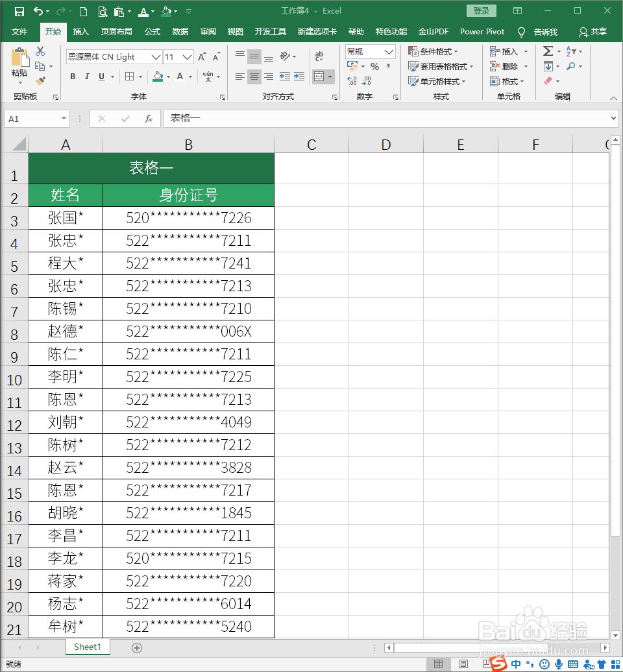Apply bold formatting with the B icon
The height and width of the screenshot is (672, 623).
tap(72, 77)
